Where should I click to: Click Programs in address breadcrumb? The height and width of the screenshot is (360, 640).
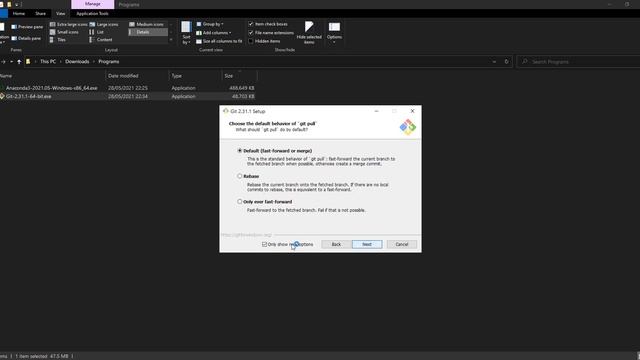109,62
